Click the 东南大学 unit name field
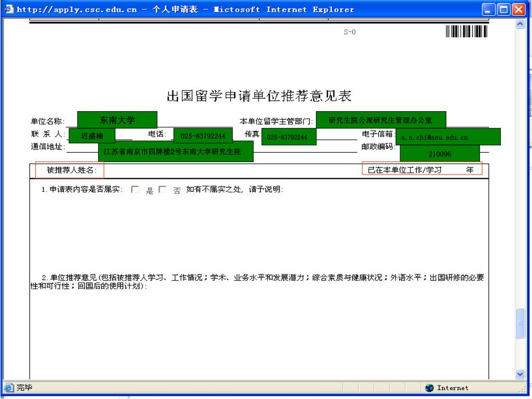This screenshot has width=532, height=399. (x=117, y=120)
